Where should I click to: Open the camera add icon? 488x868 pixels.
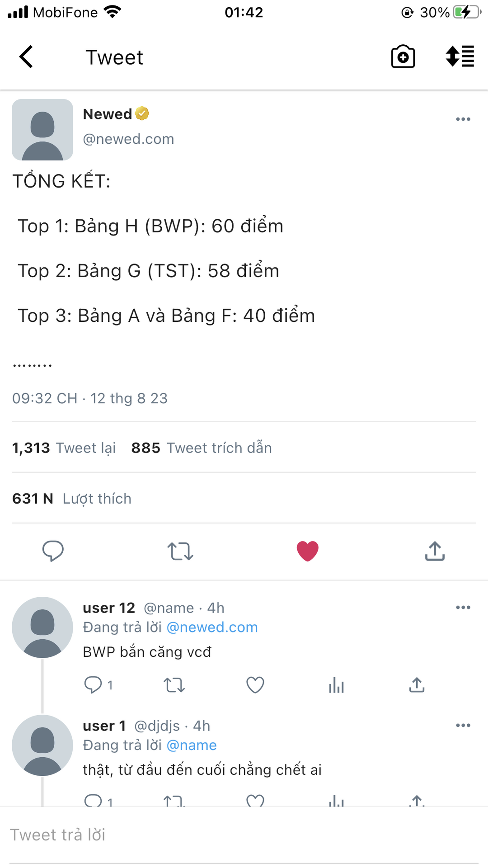[x=403, y=57]
